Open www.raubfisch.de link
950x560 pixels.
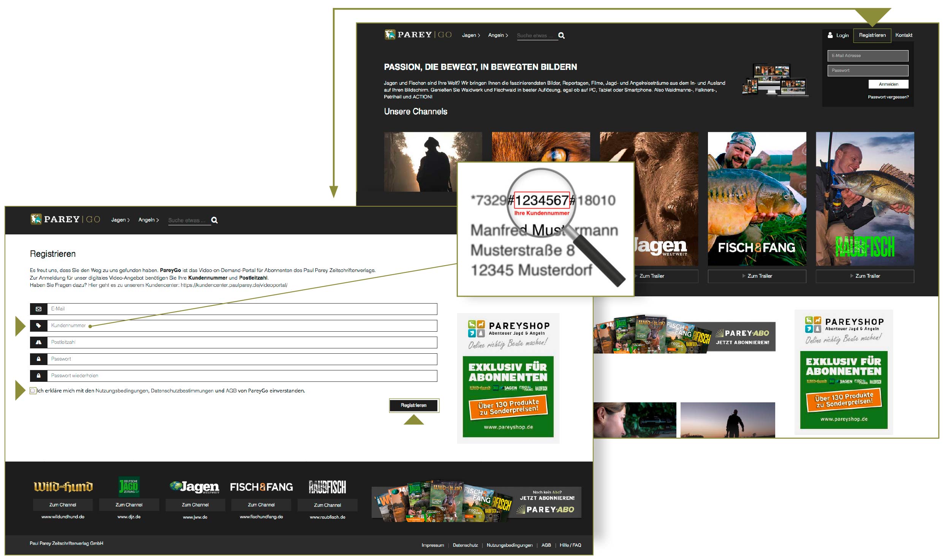point(327,517)
